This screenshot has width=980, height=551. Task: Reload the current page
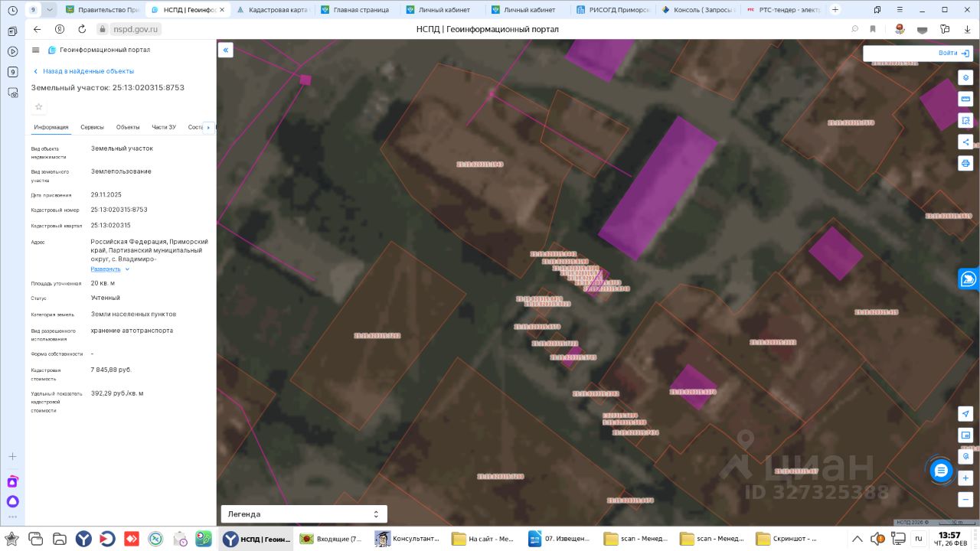tap(82, 29)
